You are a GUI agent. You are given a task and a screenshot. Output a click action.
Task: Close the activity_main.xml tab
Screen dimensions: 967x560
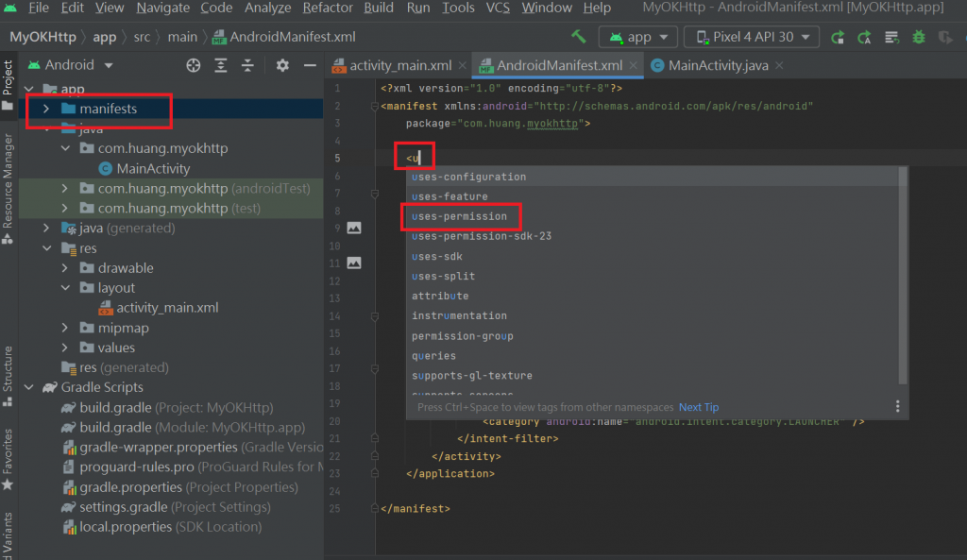pyautogui.click(x=463, y=65)
